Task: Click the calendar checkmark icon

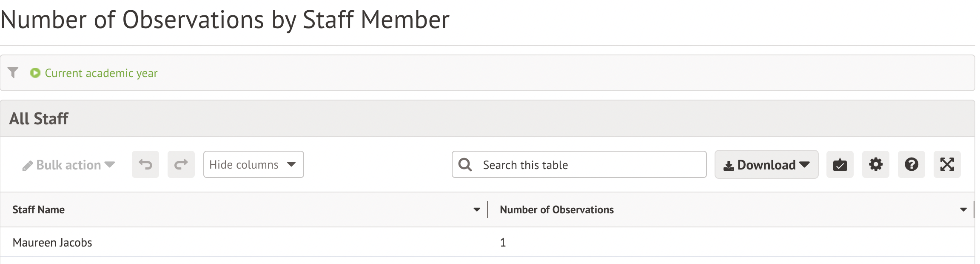Action: 840,164
